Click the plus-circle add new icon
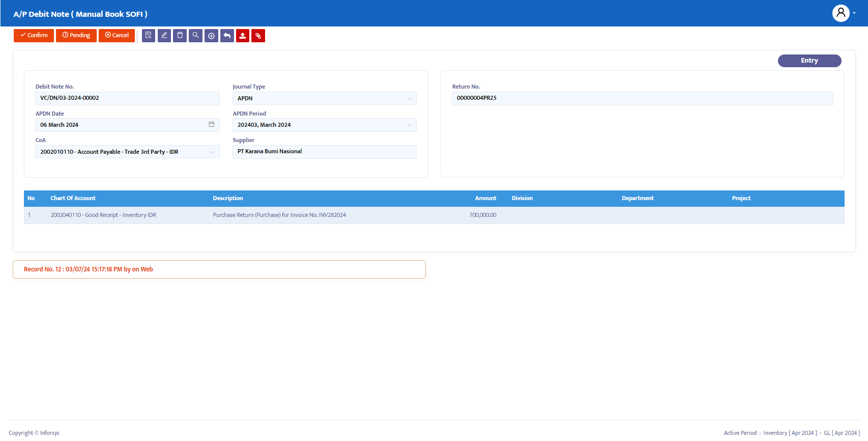The height and width of the screenshot is (441, 868). click(x=211, y=36)
